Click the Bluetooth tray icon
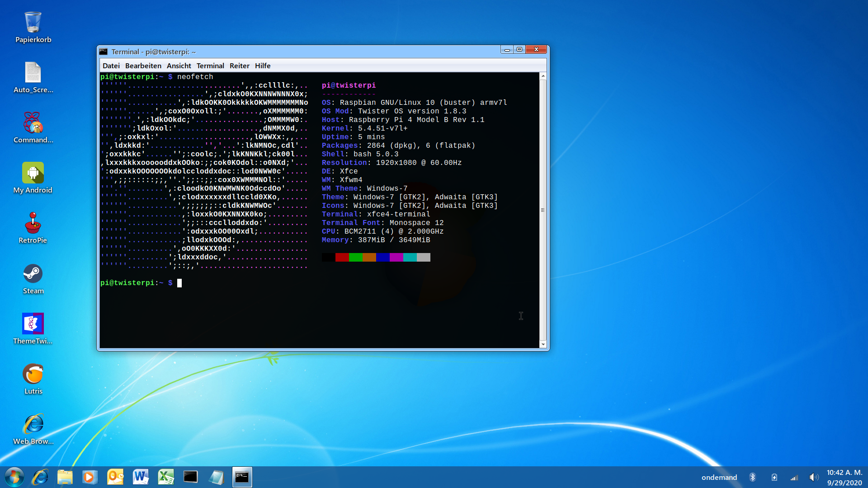The width and height of the screenshot is (868, 488). click(753, 477)
